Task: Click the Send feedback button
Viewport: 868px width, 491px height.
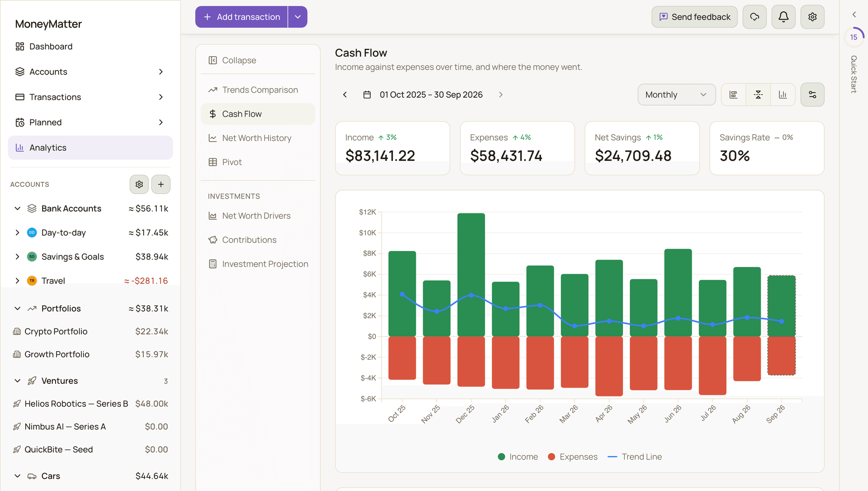Action: point(694,17)
